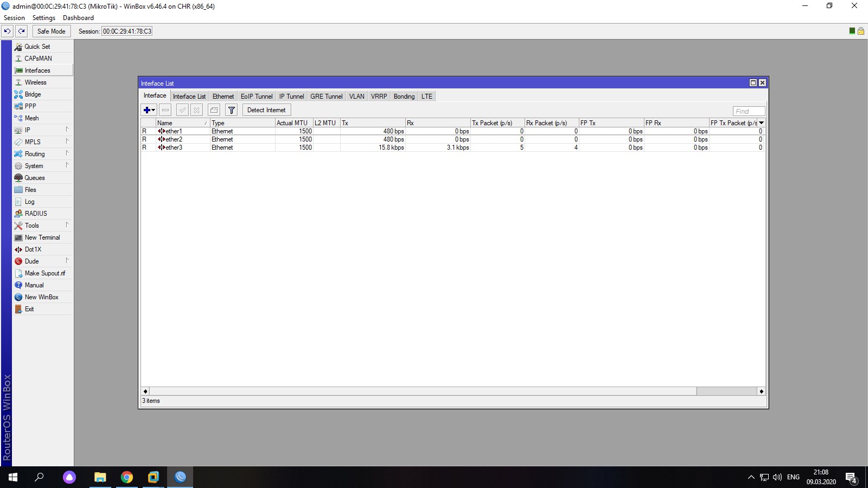Open Quick Set

[43, 47]
